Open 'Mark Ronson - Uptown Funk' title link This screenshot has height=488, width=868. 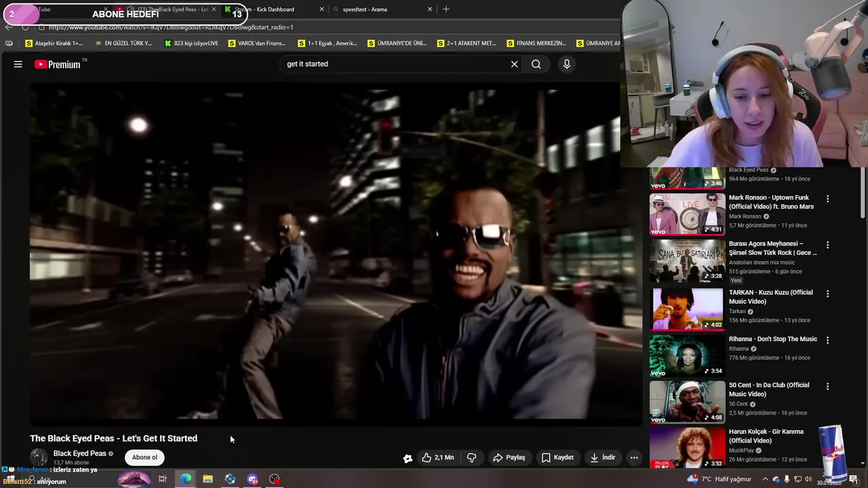[x=771, y=202]
